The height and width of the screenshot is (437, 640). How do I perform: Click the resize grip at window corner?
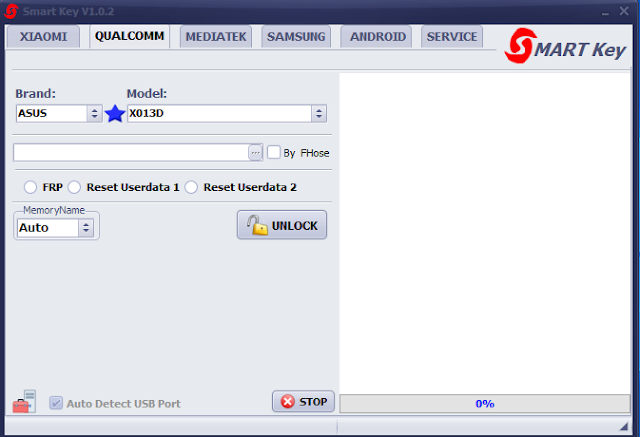tap(624, 426)
